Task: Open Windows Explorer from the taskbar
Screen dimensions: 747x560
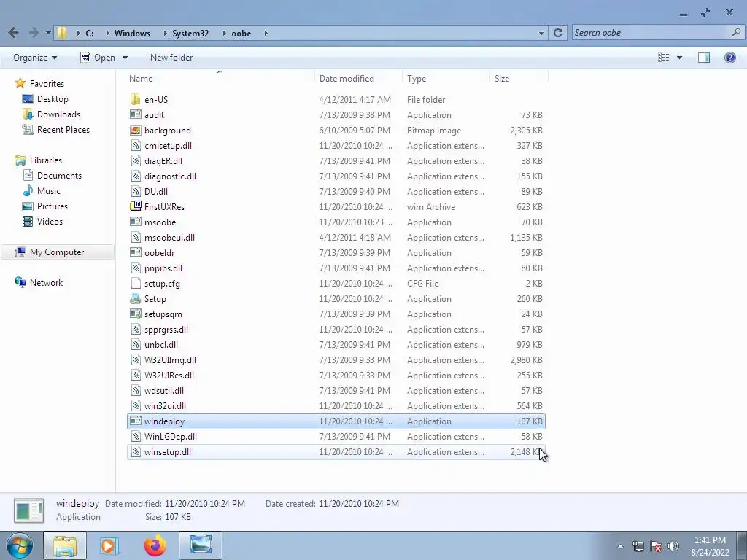Action: click(65, 545)
